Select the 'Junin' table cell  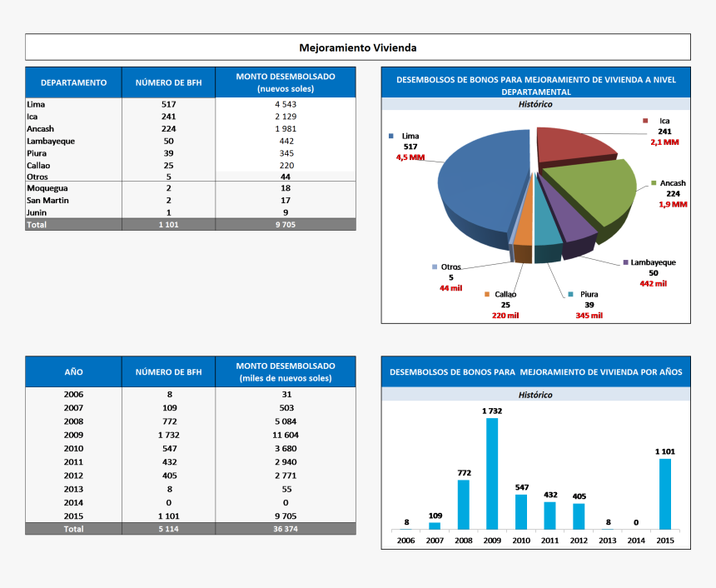pyautogui.click(x=73, y=212)
